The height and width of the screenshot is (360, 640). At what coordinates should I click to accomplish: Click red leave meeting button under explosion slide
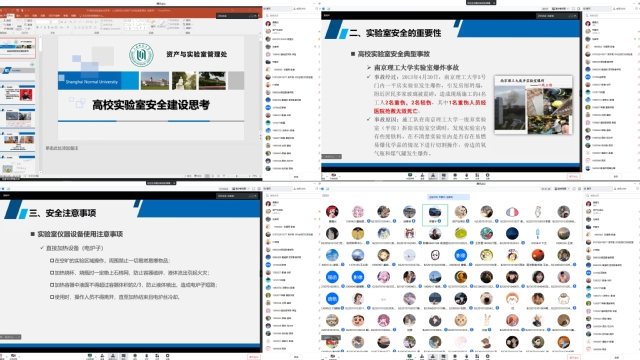[573, 176]
